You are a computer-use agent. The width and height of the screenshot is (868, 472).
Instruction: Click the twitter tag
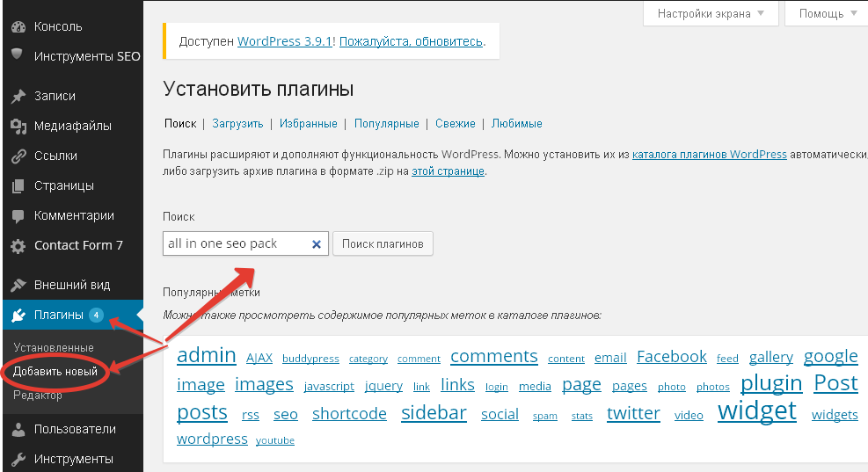(633, 413)
